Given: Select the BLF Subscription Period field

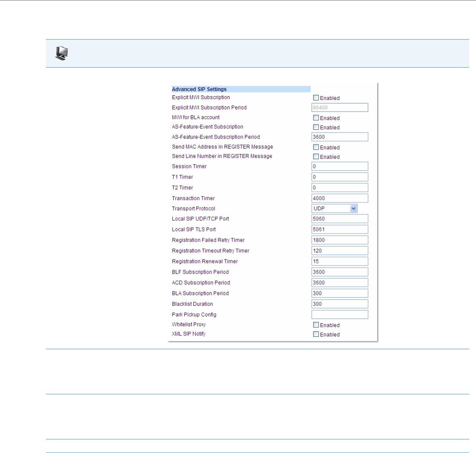Looking at the screenshot, I should (340, 272).
